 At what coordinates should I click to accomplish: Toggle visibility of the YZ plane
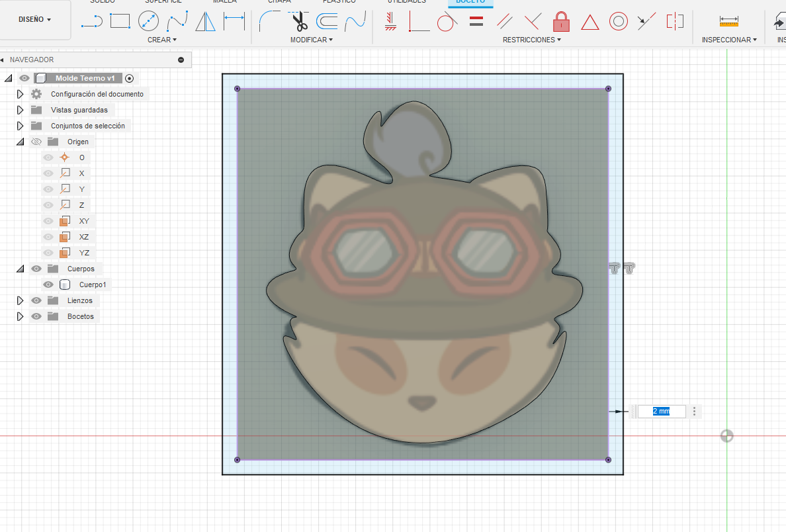(48, 253)
